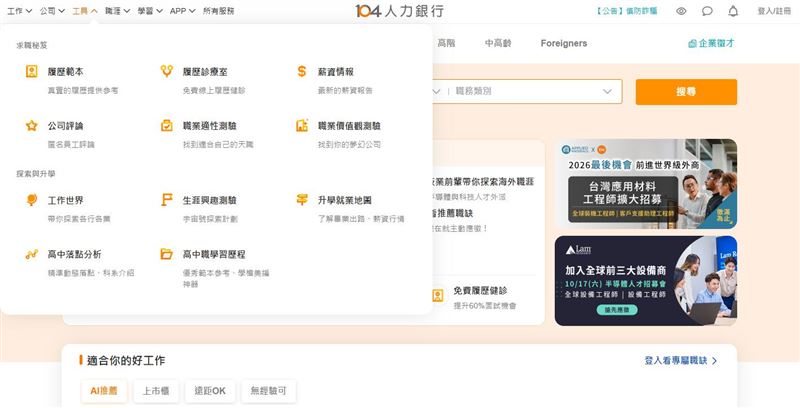Expand the APP menu
This screenshot has width=800, height=408.
183,11
